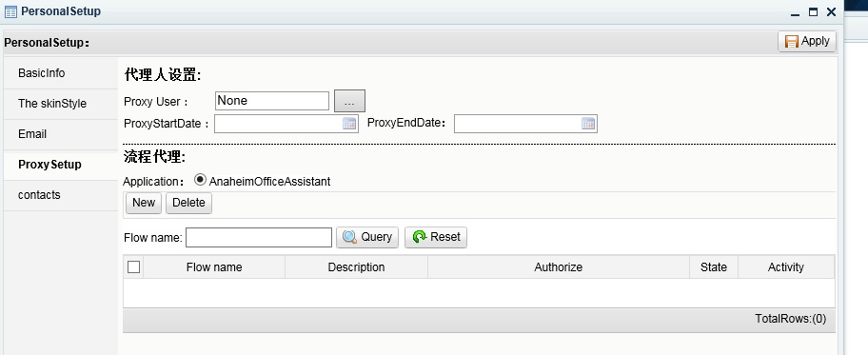Screen dimensions: 868x355
Task: Open the contacts tab
Action: pyautogui.click(x=60, y=195)
